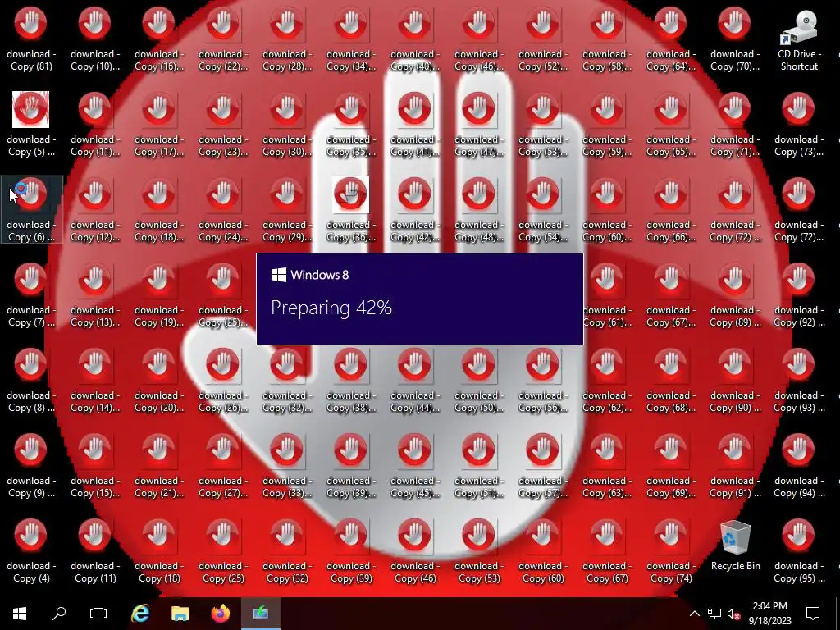Image resolution: width=840 pixels, height=630 pixels.
Task: Select download - Copy (7) icon
Action: (x=30, y=295)
